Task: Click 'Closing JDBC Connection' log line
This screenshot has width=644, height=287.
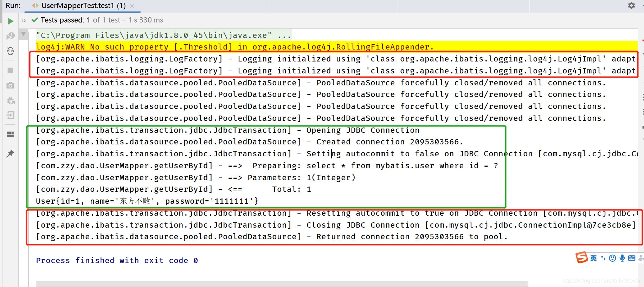Action: (336, 225)
